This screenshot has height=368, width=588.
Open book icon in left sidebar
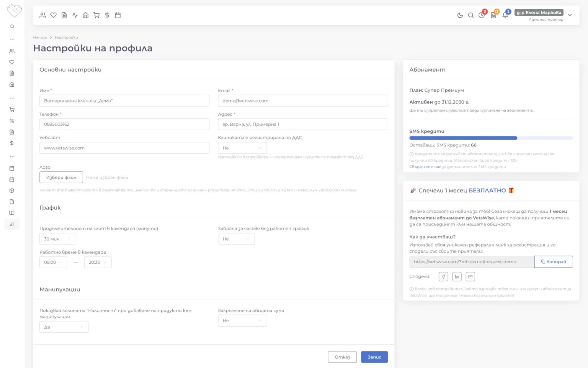(x=12, y=213)
